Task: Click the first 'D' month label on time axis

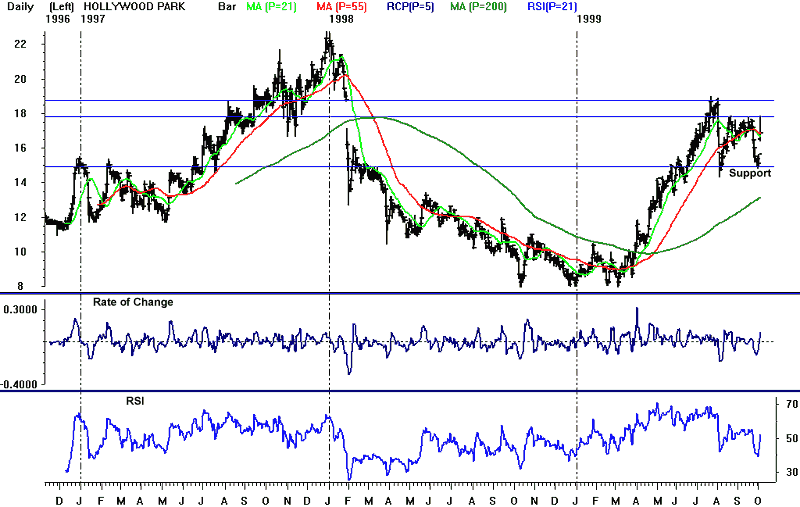Action: pos(59,501)
